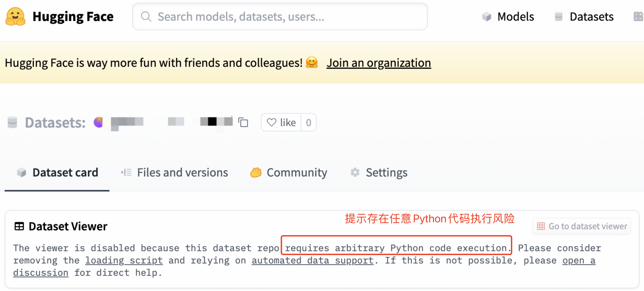Copy the dataset name with copy icon
The height and width of the screenshot is (291, 644).
[243, 122]
